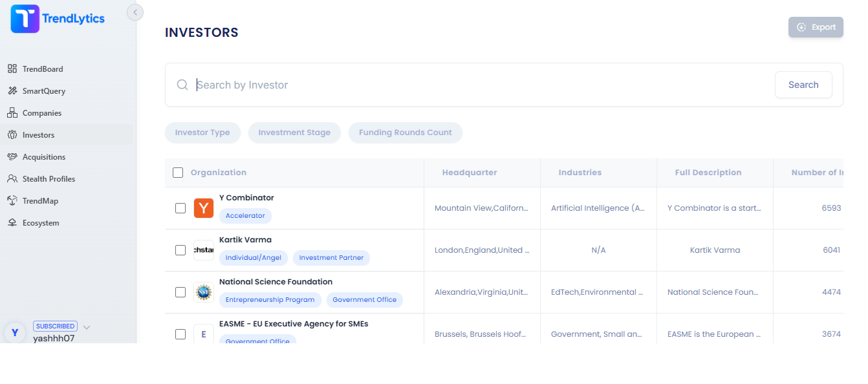Viewport: 868px width, 384px height.
Task: Click the Export button
Action: point(816,27)
